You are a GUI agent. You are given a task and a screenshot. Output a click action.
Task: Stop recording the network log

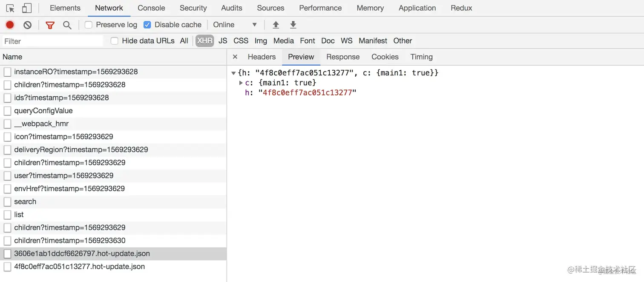(x=10, y=25)
